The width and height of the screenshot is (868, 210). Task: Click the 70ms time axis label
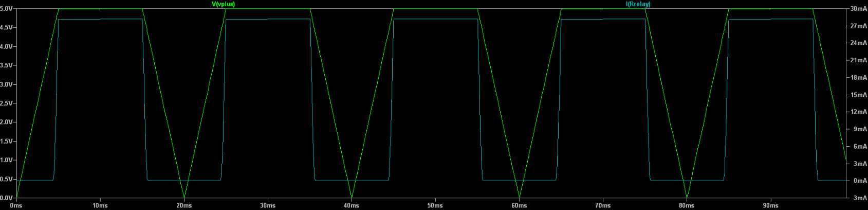click(x=603, y=205)
